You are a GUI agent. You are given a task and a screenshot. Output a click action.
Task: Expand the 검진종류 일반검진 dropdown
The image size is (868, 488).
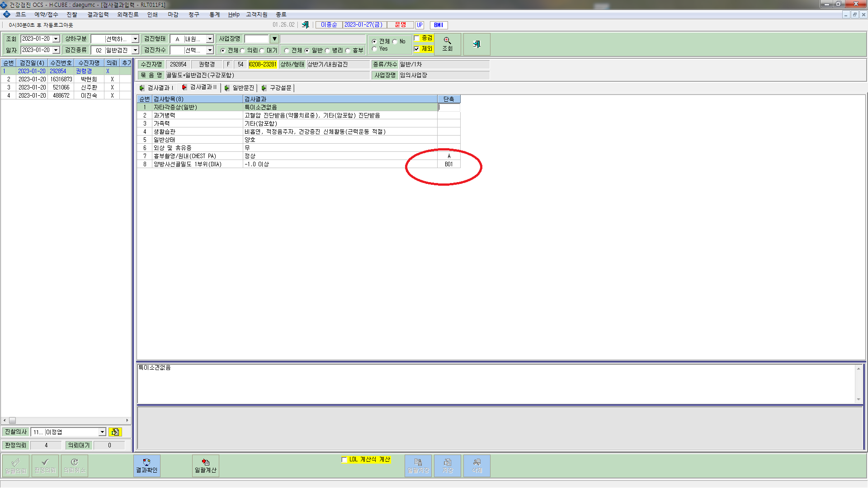(x=135, y=50)
